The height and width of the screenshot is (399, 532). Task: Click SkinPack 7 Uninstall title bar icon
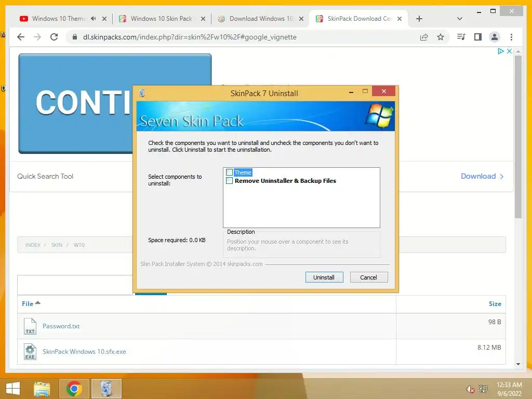click(x=142, y=93)
